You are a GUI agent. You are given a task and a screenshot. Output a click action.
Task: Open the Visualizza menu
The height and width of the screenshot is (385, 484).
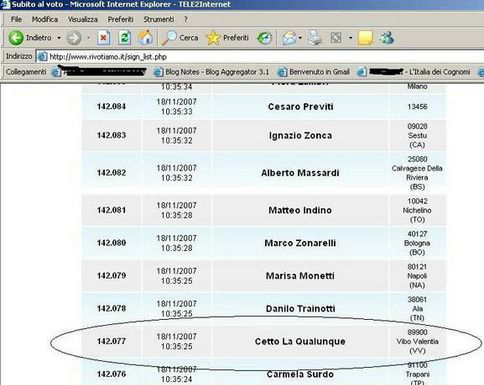click(83, 20)
